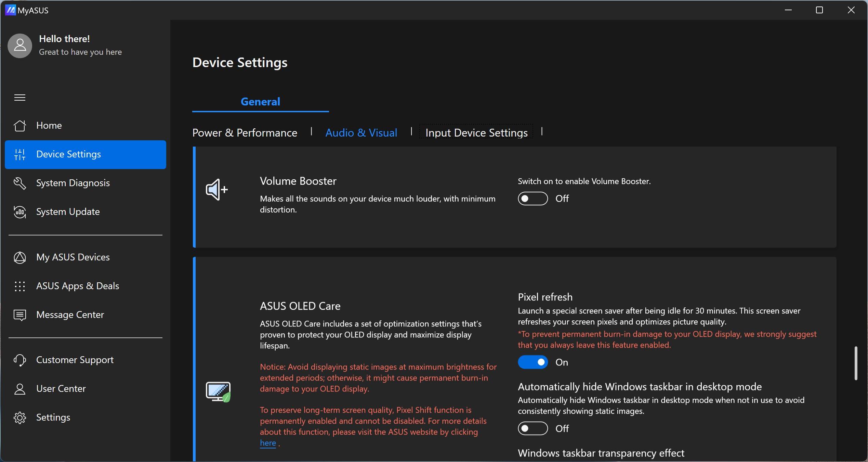This screenshot has width=868, height=462.
Task: Click ASUS Apps & Deals grid icon
Action: (20, 286)
